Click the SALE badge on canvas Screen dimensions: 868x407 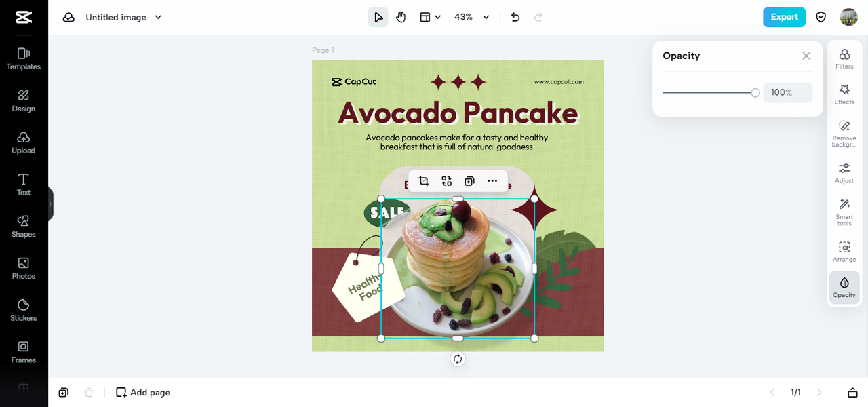point(387,212)
